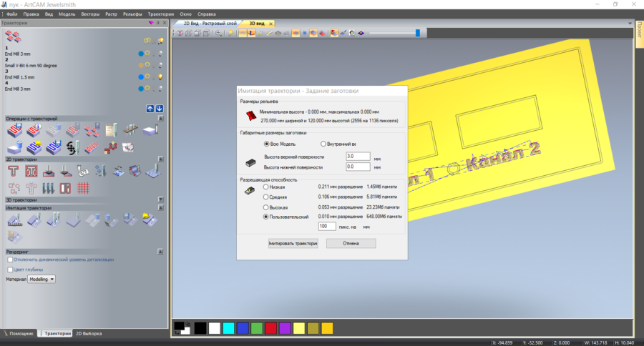This screenshot has height=346, width=644.
Task: Click the pixels per mm field showing 100
Action: pyautogui.click(x=327, y=226)
